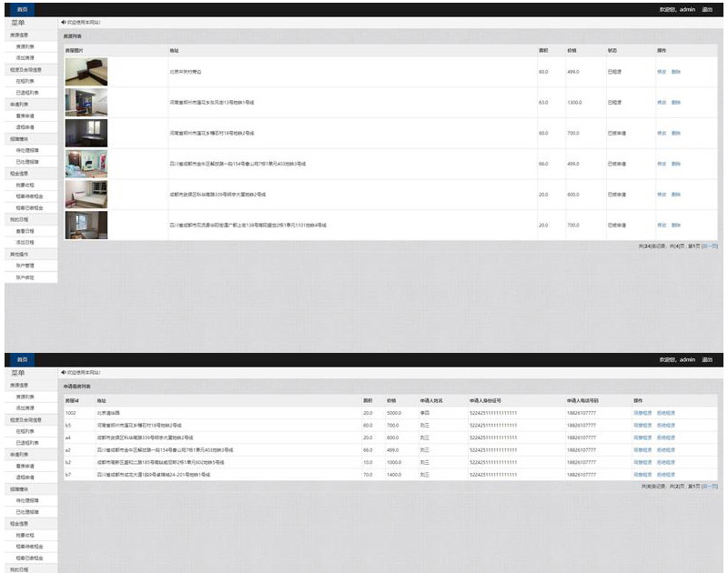Open 添加日程 in the sidebar menu
728x573 pixels.
(25, 243)
